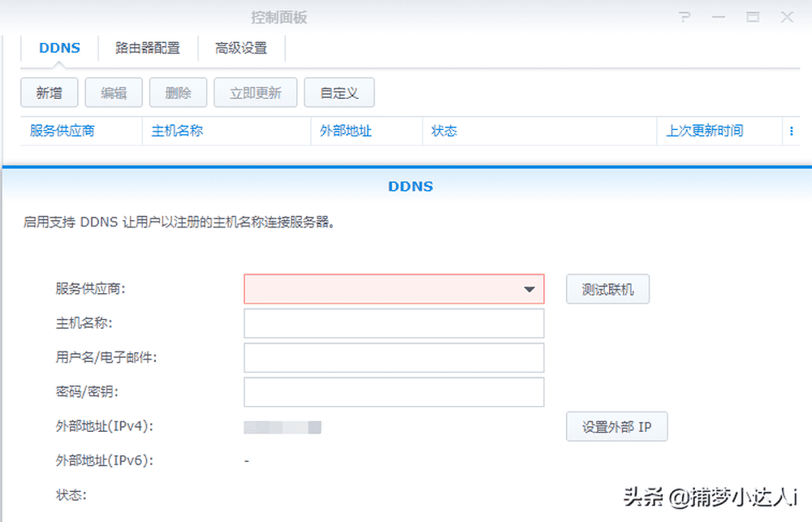Open the 服务供应商 dropdown arrow
This screenshot has width=812, height=522.
tap(531, 289)
